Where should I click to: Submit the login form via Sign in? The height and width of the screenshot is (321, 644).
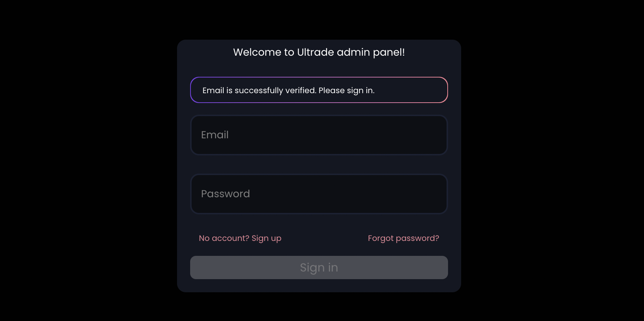point(319,267)
